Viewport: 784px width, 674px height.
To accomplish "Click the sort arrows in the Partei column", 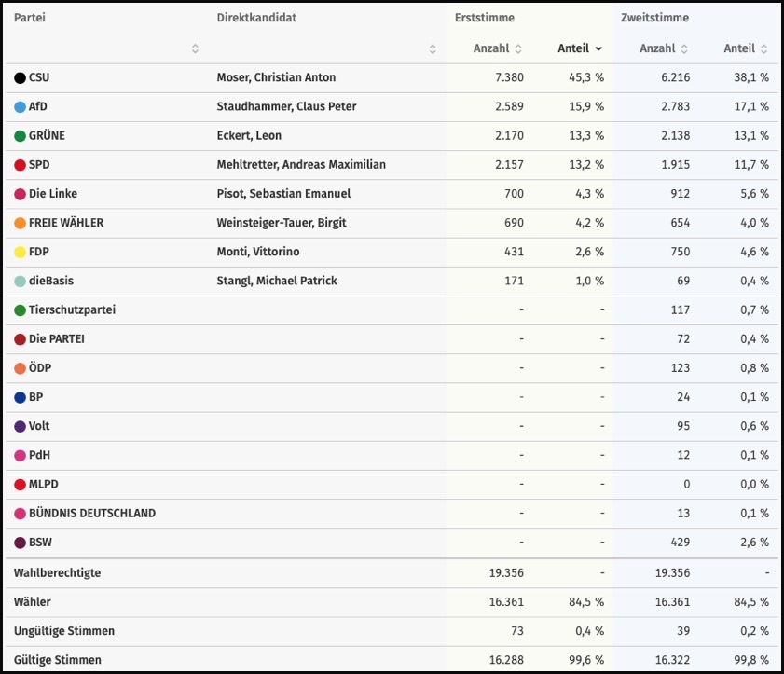I will coord(195,48).
